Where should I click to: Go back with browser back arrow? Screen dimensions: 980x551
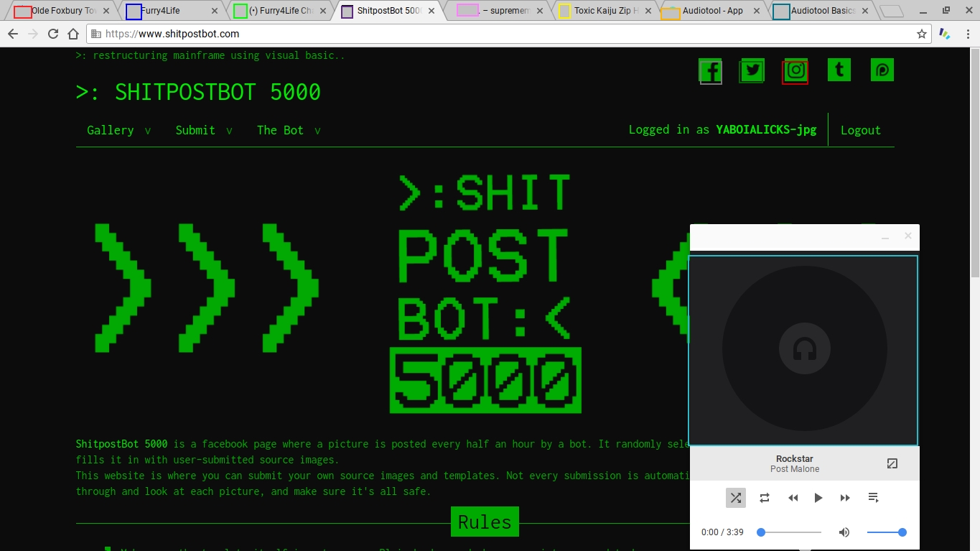click(12, 34)
